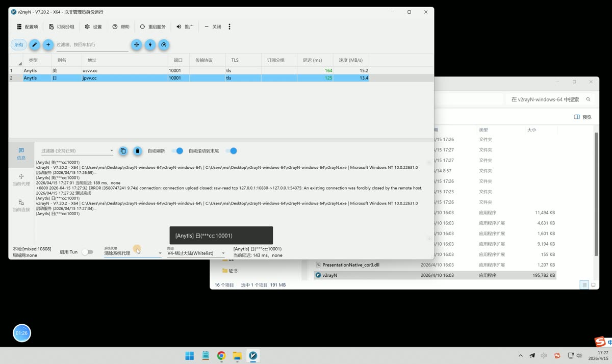Open Google Chrome from the taskbar

[221, 356]
